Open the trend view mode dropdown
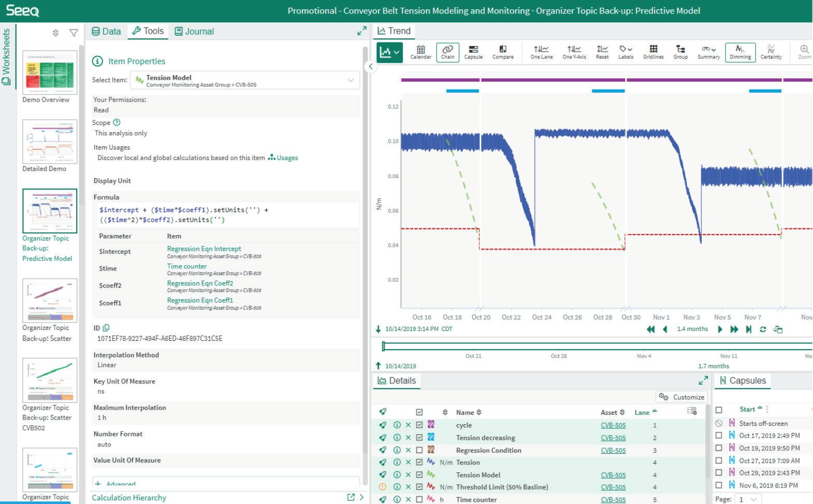This screenshot has height=504, width=813. (x=390, y=52)
